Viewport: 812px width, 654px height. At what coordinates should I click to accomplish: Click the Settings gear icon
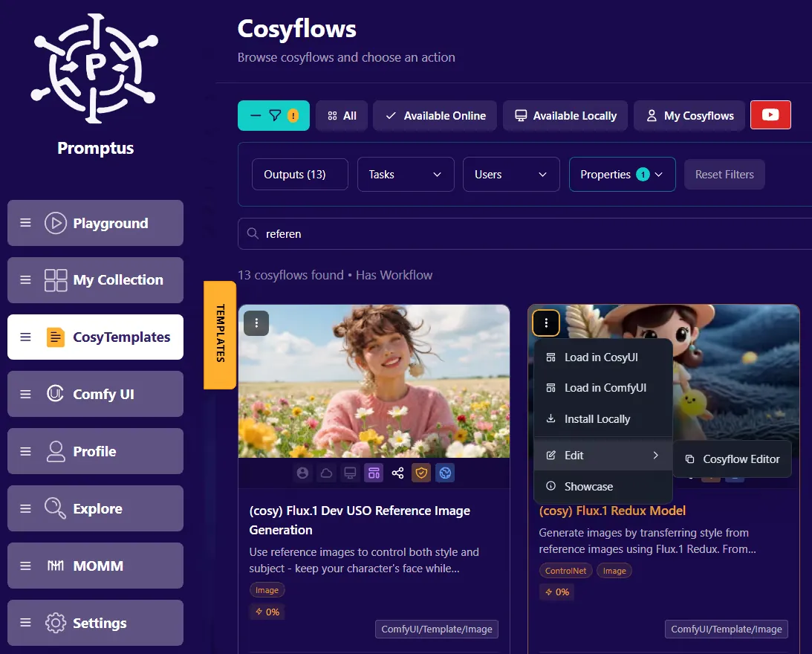(56, 623)
